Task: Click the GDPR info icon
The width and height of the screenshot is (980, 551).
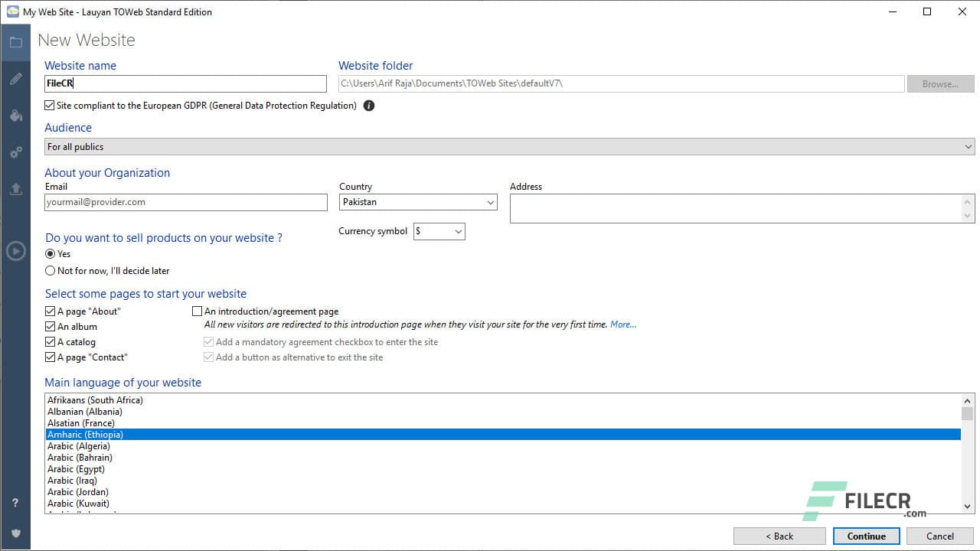Action: click(369, 106)
